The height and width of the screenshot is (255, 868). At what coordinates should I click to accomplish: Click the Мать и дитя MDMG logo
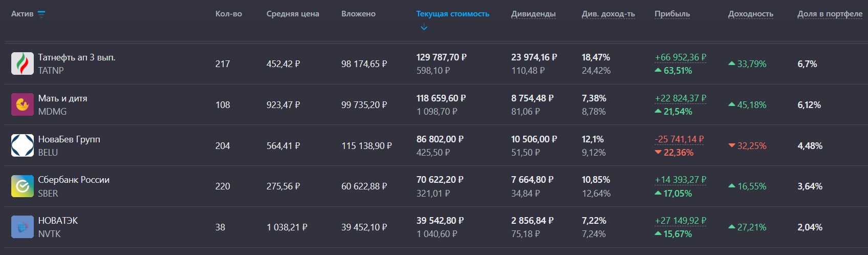23,104
